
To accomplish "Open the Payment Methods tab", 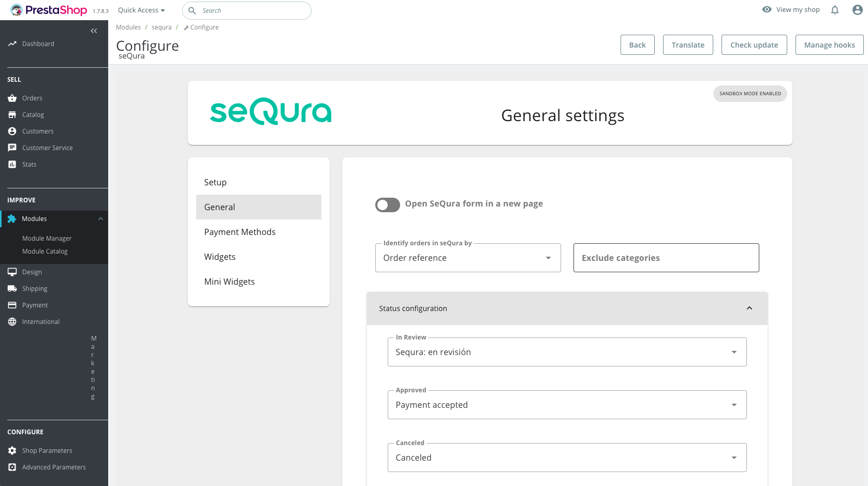I will 259,232.
